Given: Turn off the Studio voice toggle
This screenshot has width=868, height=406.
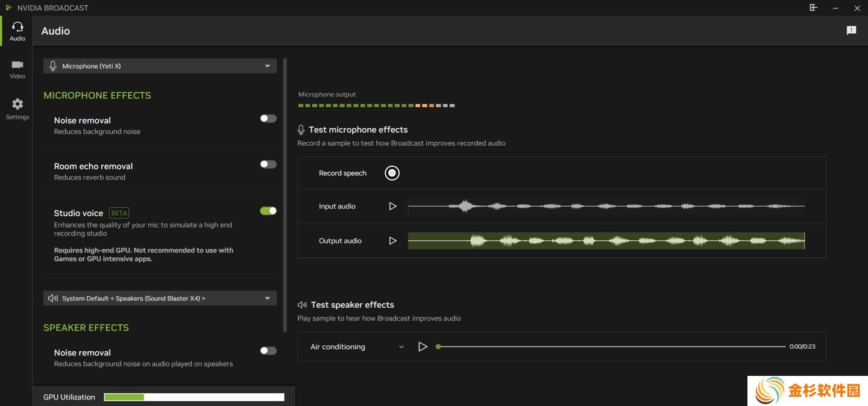Looking at the screenshot, I should [268, 211].
